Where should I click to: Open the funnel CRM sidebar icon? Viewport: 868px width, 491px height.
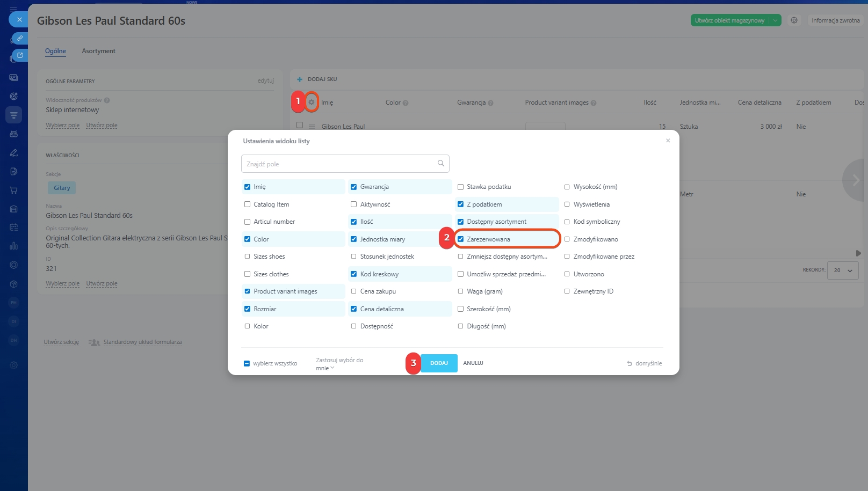pyautogui.click(x=14, y=115)
